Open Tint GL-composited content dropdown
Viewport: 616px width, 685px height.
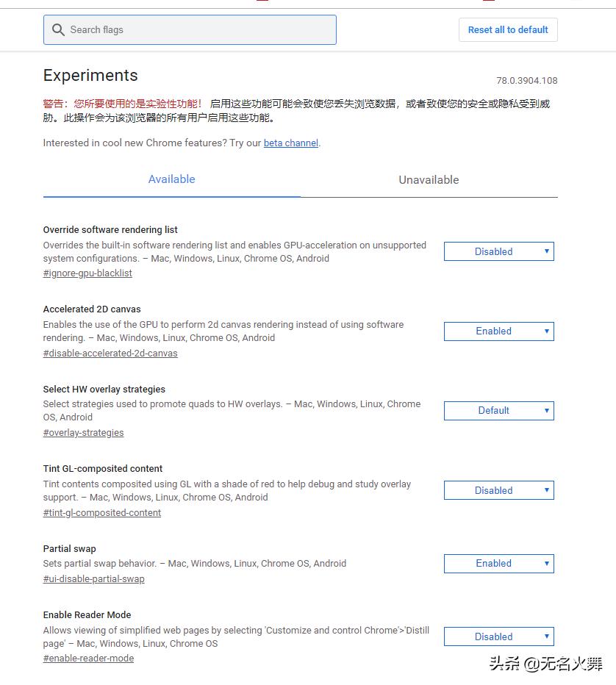point(498,490)
